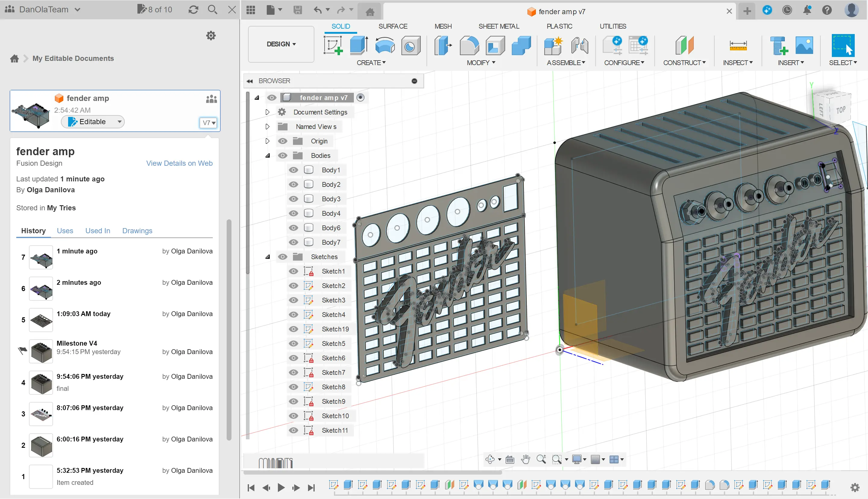The image size is (868, 499).
Task: Select the Measure tool icon
Action: point(738,45)
